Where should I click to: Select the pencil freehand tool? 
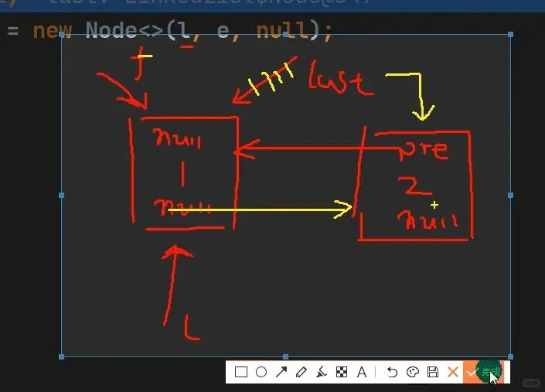[301, 372]
